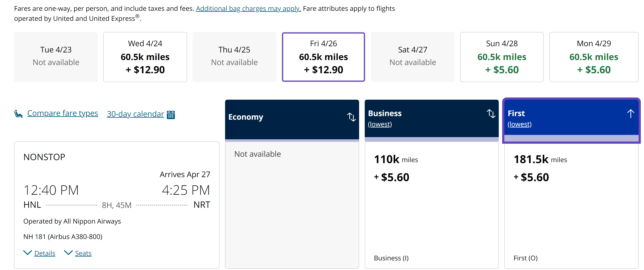Open the 30-day calendar link

pyautogui.click(x=135, y=114)
